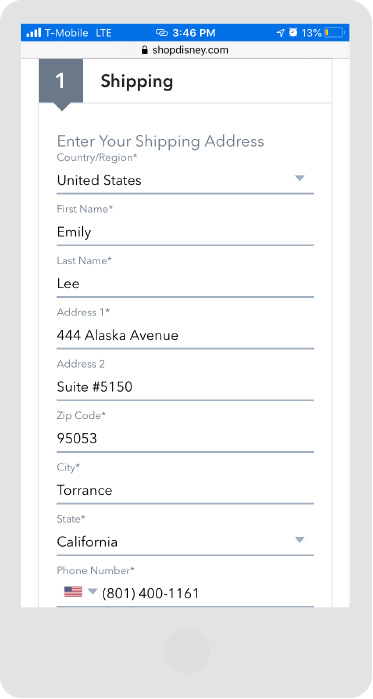The height and width of the screenshot is (699, 373).
Task: Click the step 1 Shipping badge
Action: pyautogui.click(x=61, y=81)
